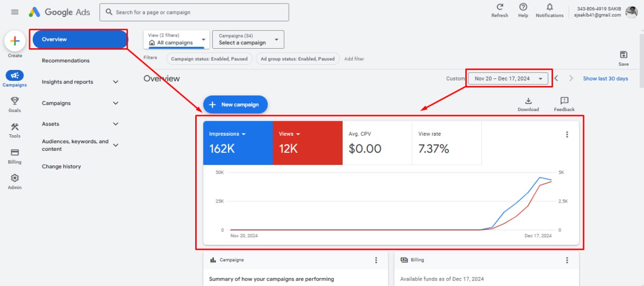Image resolution: width=644 pixels, height=286 pixels.
Task: Open the Admin gear icon
Action: pos(15,180)
